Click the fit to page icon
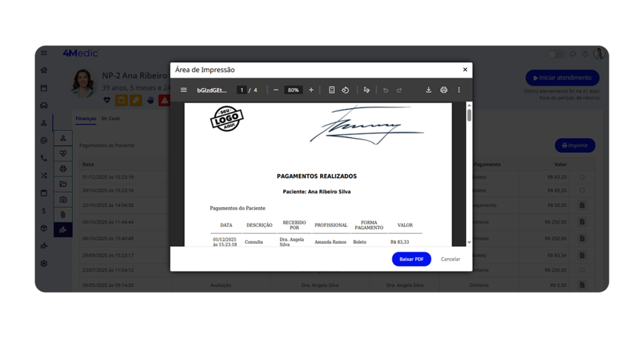Image resolution: width=644 pixels, height=338 pixels. pos(331,90)
